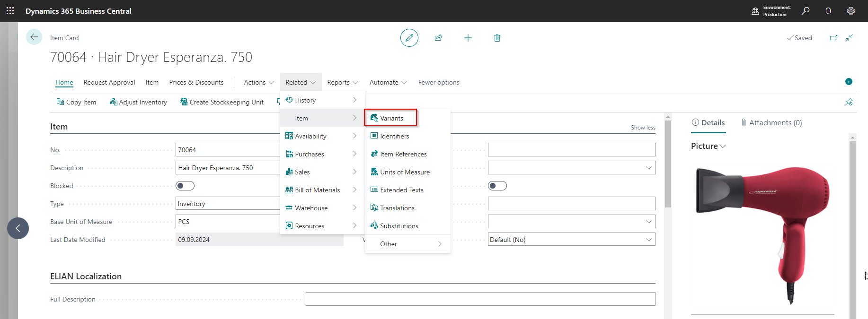The image size is (868, 319).
Task: Open Item References from the submenu
Action: [x=408, y=154]
